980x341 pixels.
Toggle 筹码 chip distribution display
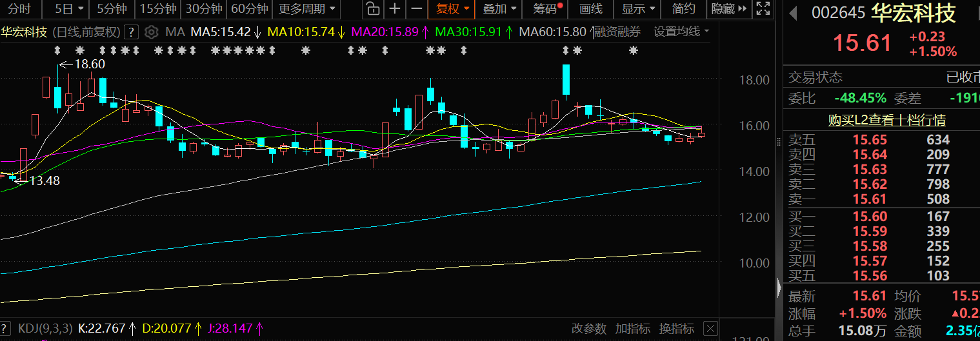click(x=547, y=9)
